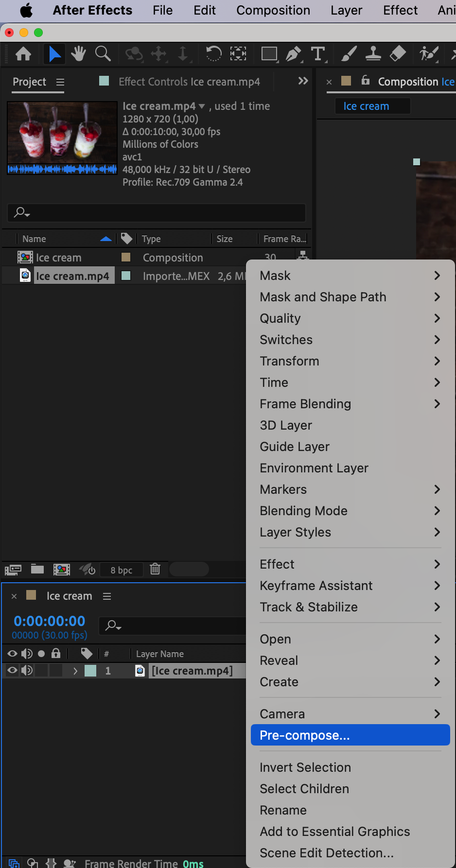Click the 8 bpc color depth button

click(x=122, y=570)
